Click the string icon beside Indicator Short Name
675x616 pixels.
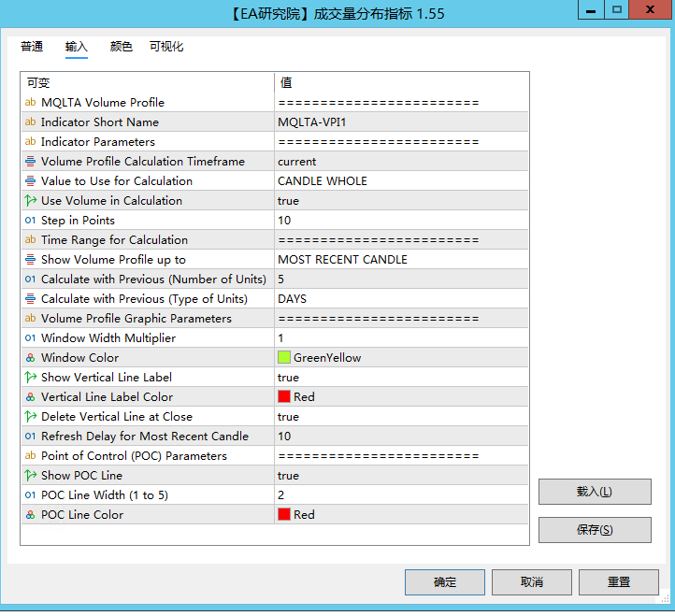click(x=30, y=122)
